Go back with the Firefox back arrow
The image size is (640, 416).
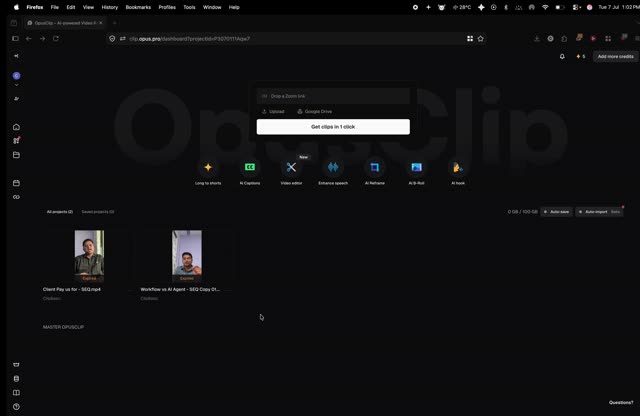pyautogui.click(x=29, y=38)
